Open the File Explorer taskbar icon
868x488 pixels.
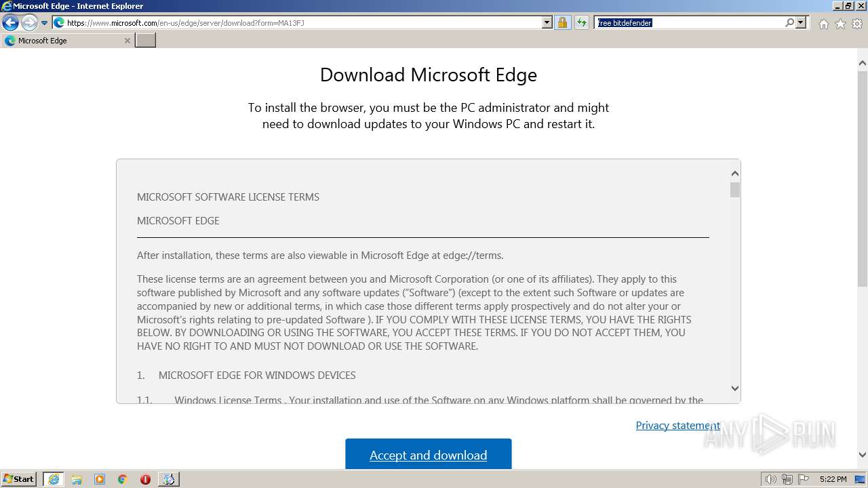pyautogui.click(x=77, y=479)
